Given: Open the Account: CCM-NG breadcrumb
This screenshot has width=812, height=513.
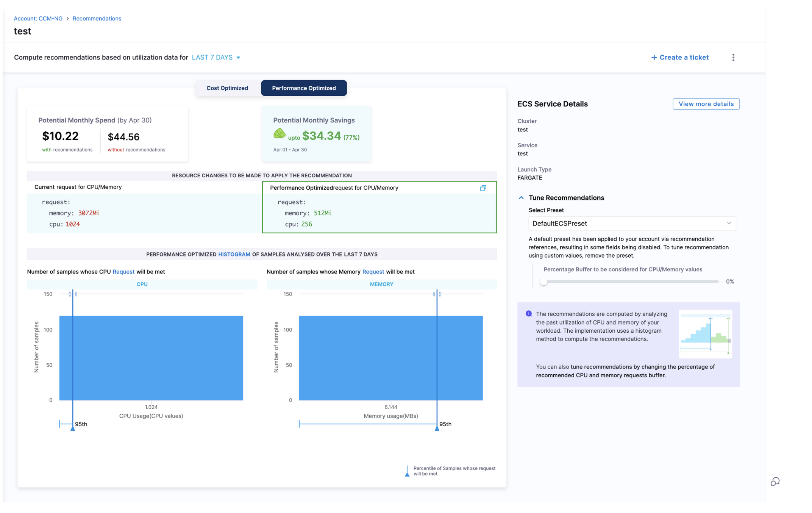Looking at the screenshot, I should [x=38, y=19].
